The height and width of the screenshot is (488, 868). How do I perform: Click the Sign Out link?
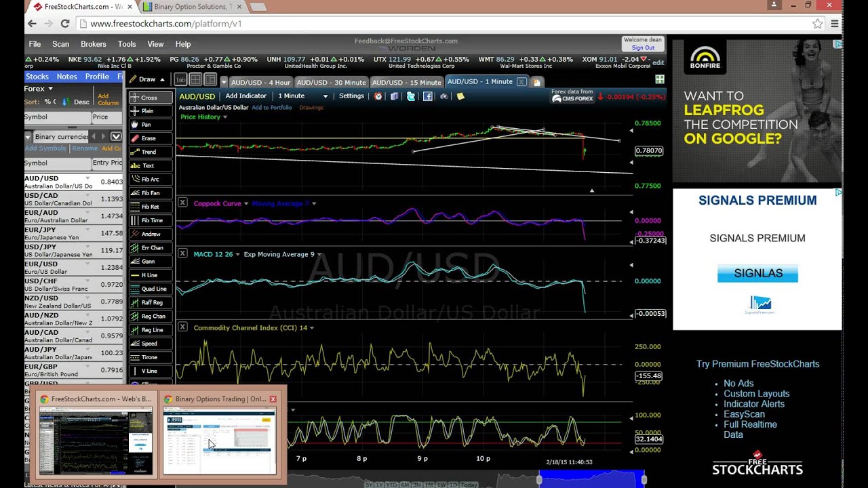[x=643, y=48]
